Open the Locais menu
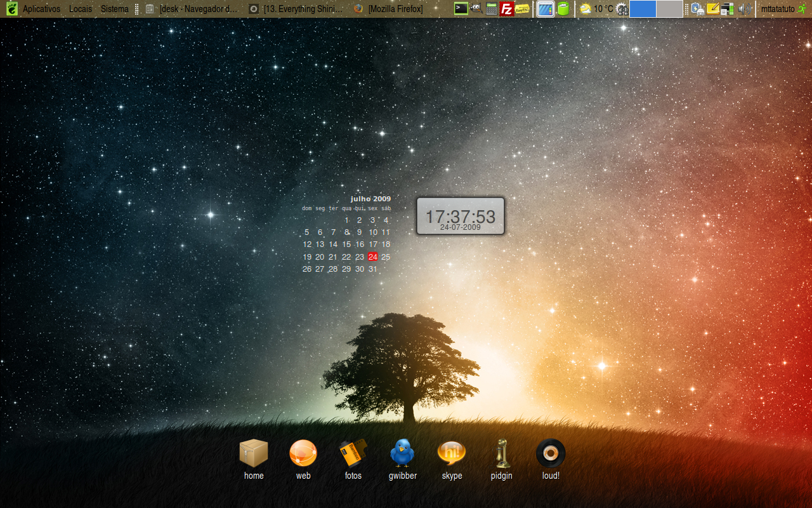This screenshot has width=812, height=508. click(81, 9)
